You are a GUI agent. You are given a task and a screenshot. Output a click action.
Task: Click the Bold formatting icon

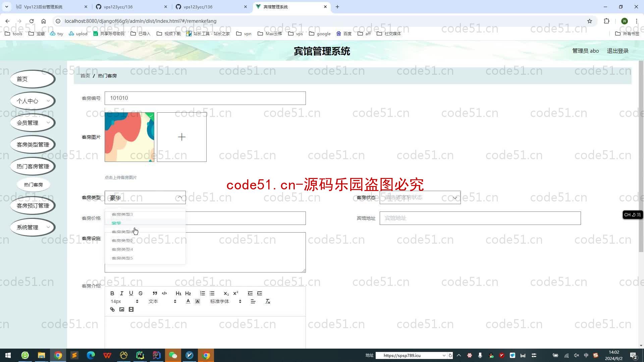pyautogui.click(x=112, y=293)
